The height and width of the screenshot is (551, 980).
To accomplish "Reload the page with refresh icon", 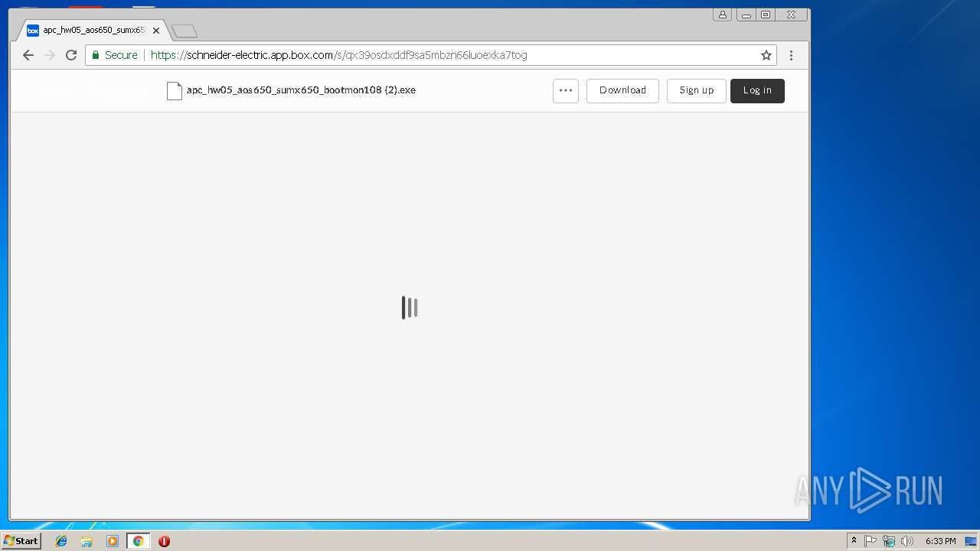I will [x=71, y=55].
